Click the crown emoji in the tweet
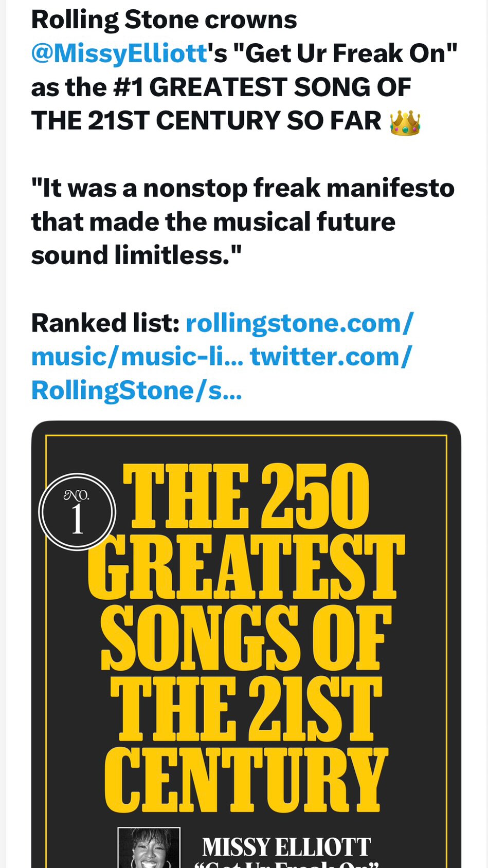Image resolution: width=488 pixels, height=868 pixels. coord(405,122)
